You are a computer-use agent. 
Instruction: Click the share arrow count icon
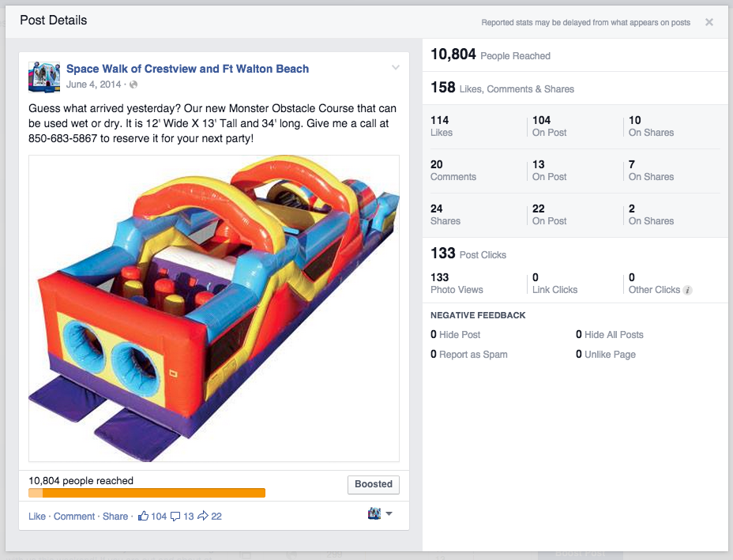[x=203, y=516]
